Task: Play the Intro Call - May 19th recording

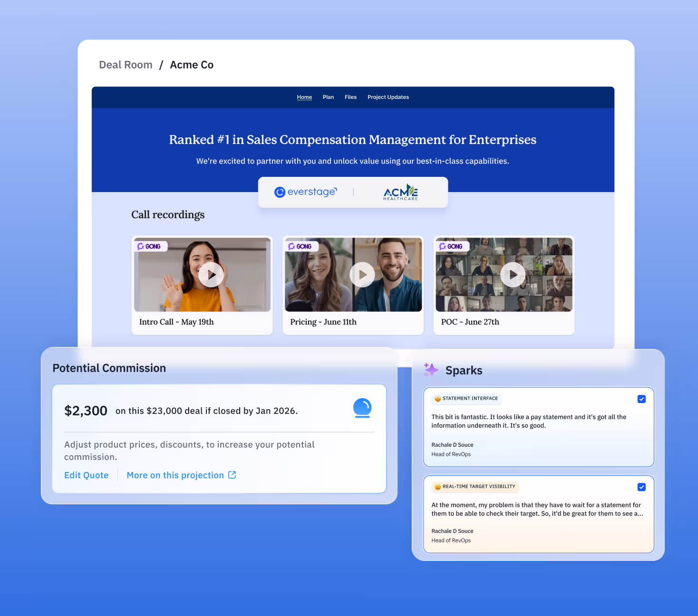Action: pyautogui.click(x=211, y=274)
